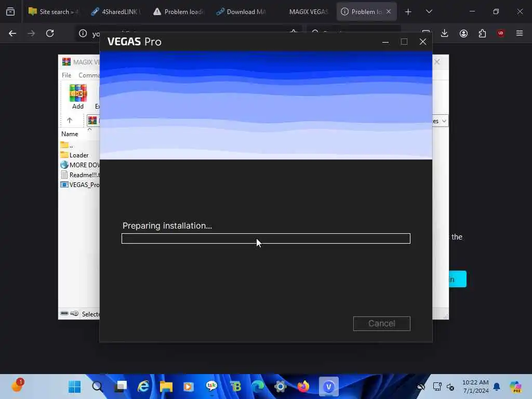Click the key icon in WinRAR status bar
Screen dimensions: 532x399
(74, 313)
